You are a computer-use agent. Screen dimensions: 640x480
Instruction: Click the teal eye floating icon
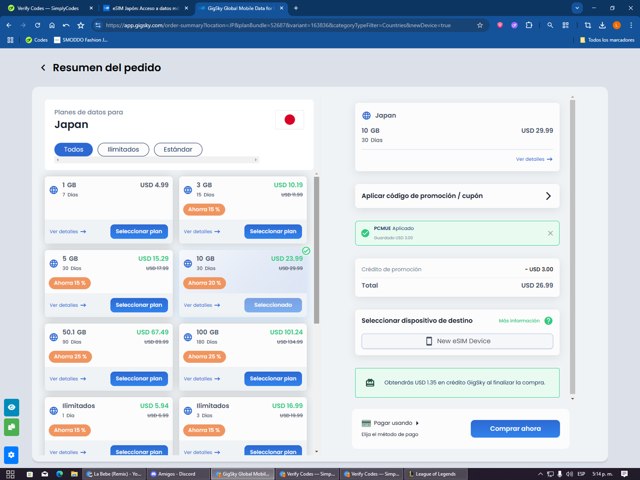tap(11, 407)
